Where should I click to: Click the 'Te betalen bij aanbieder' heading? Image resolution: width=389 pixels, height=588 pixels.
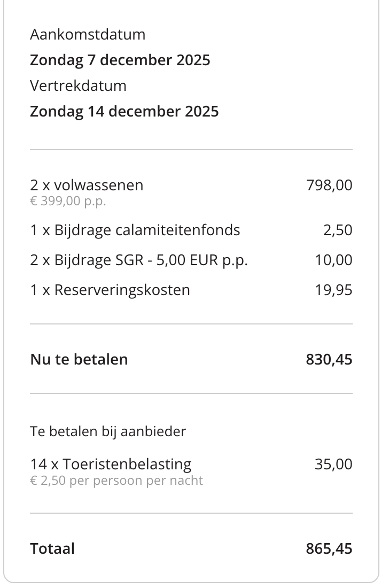click(108, 431)
